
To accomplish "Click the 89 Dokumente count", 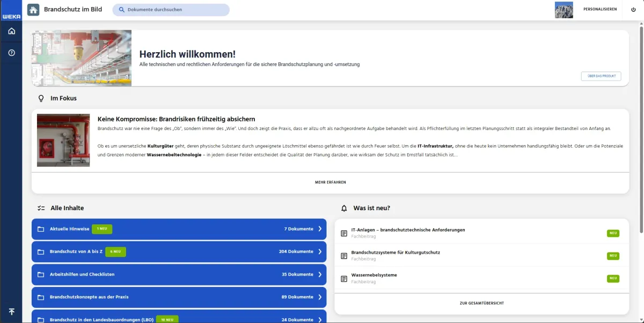I will [297, 297].
